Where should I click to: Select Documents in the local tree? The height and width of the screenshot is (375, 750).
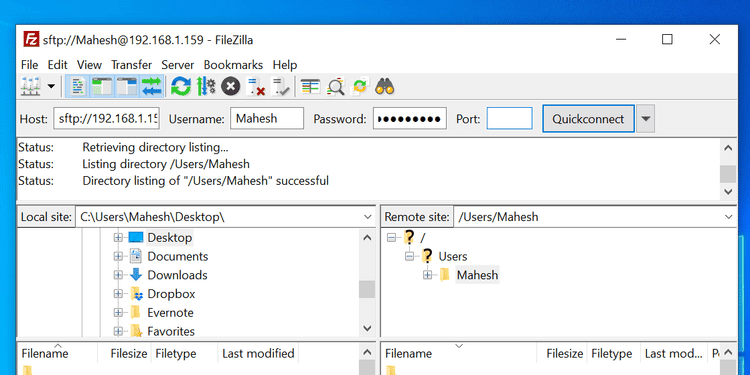pyautogui.click(x=177, y=256)
